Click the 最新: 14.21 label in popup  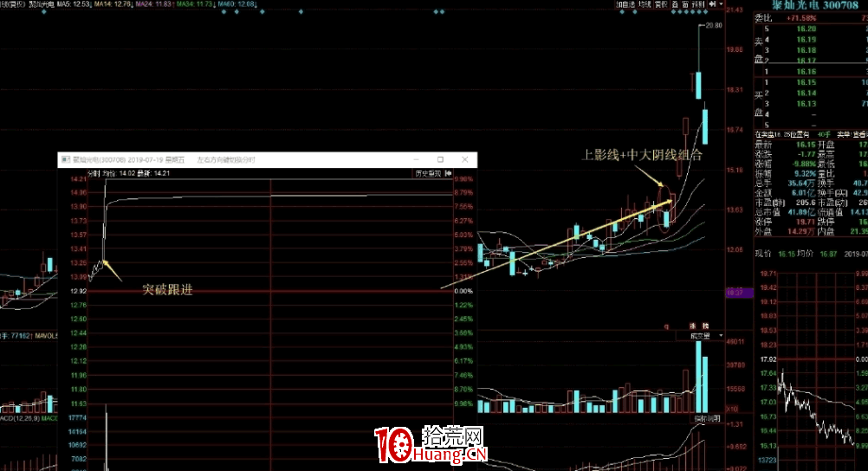point(153,174)
